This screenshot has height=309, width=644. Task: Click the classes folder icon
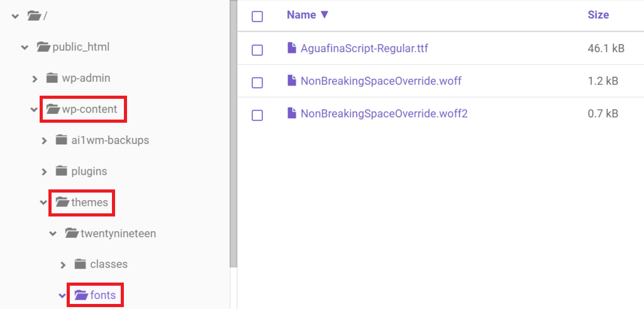(x=80, y=264)
